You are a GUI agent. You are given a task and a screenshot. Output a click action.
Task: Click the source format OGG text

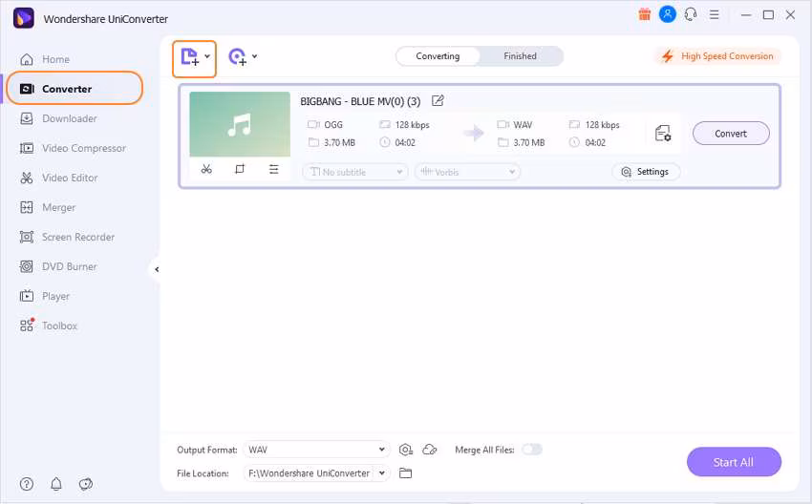tap(333, 125)
